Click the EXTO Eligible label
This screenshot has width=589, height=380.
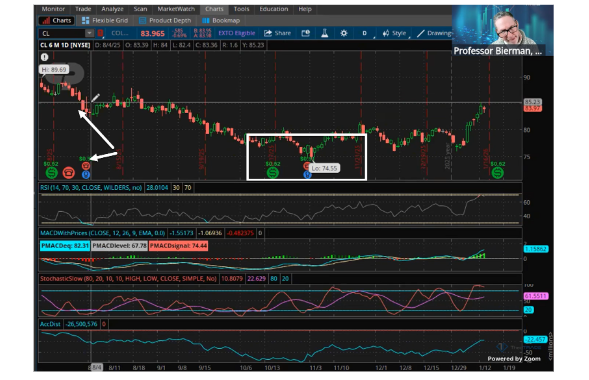[x=237, y=33]
